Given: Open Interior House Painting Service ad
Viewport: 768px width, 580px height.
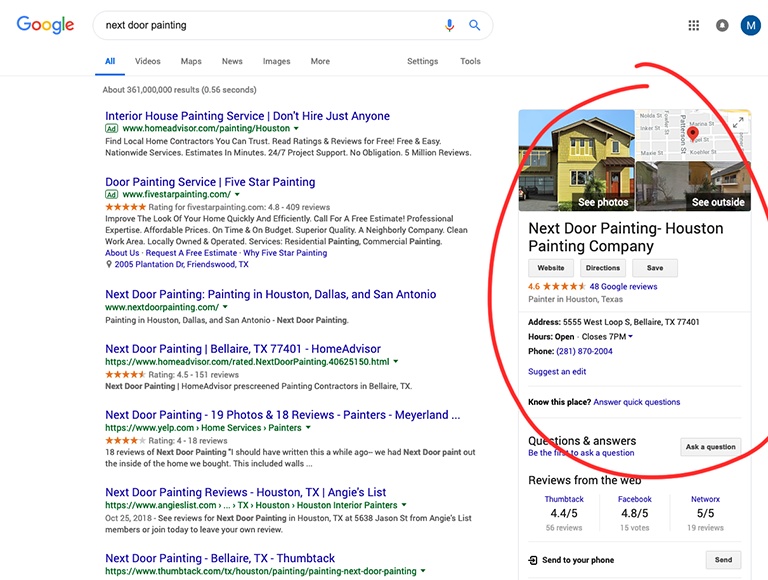Looking at the screenshot, I should pos(247,116).
